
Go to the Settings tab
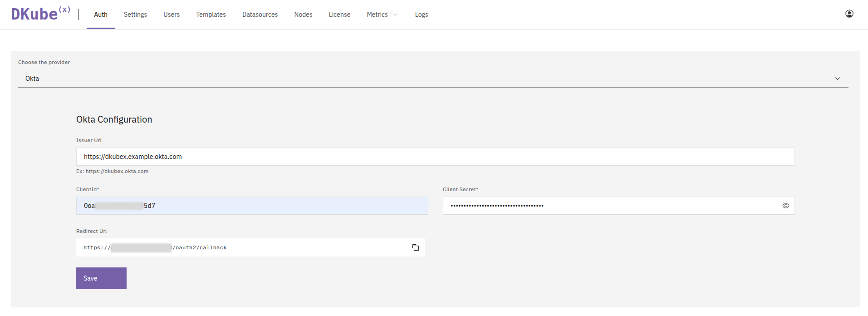135,15
